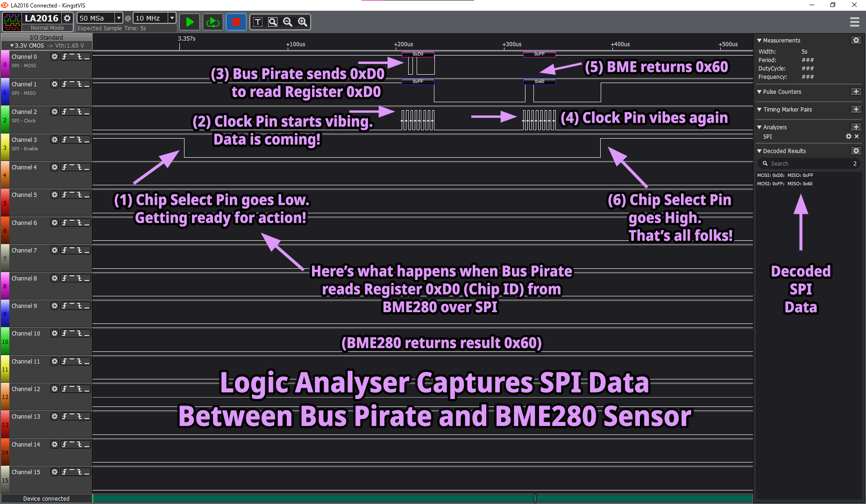Add a new timing marker pair

[856, 109]
